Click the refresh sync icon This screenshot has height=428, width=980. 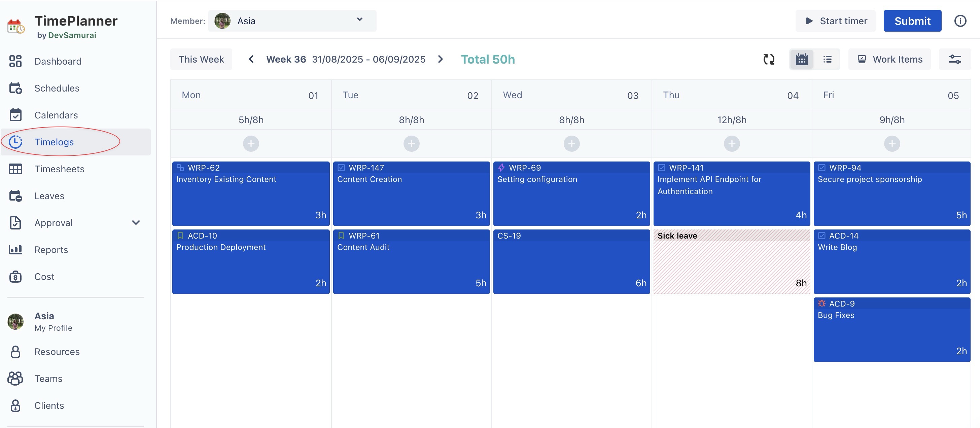pyautogui.click(x=768, y=59)
